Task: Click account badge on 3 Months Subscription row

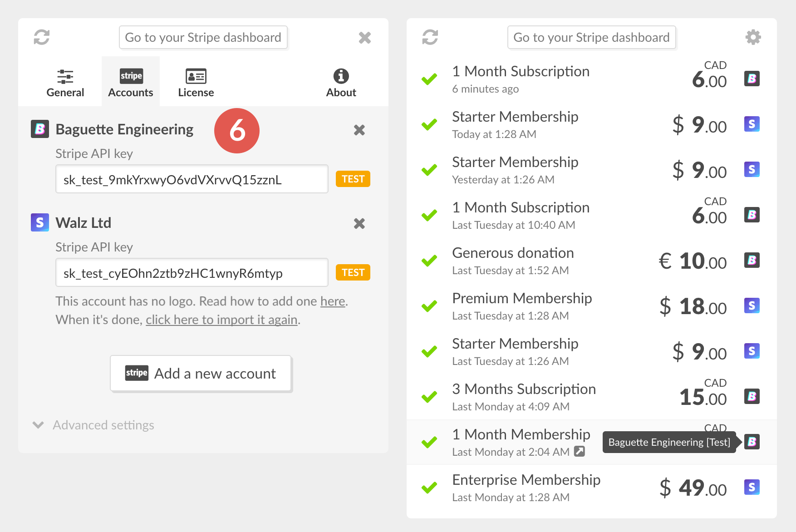Action: [x=752, y=396]
